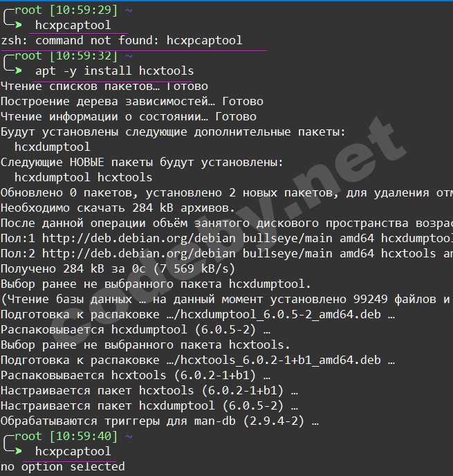Image resolution: width=453 pixels, height=476 pixels.
Task: Click the "Чтение списков пакетов" output line
Action: [104, 86]
